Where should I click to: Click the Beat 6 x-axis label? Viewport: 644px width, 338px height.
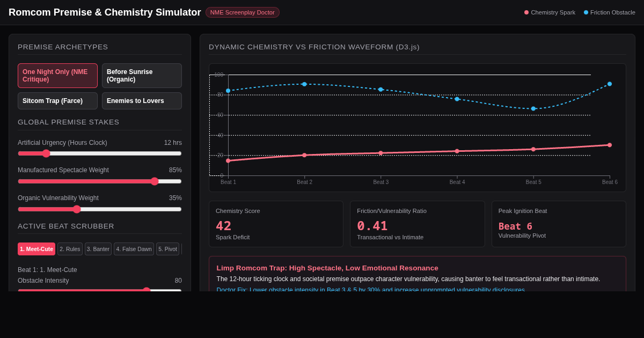[610, 182]
